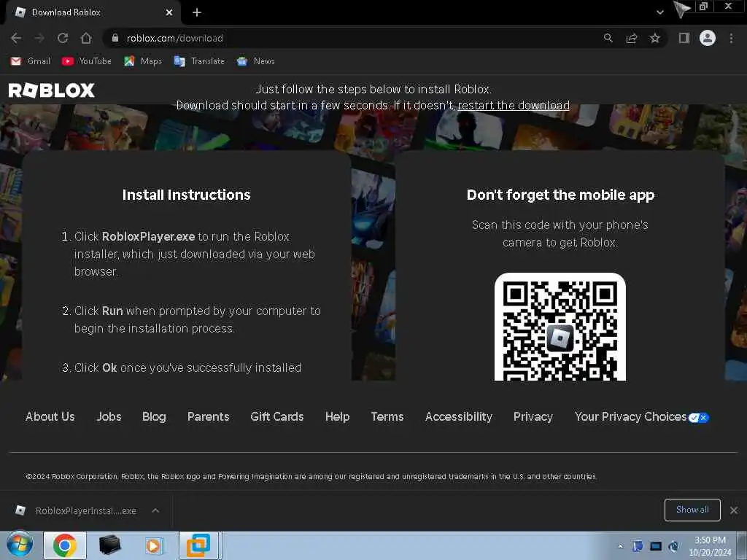The height and width of the screenshot is (560, 747).
Task: Click the taskbar clock showing 3:50 PM
Action: (710, 546)
